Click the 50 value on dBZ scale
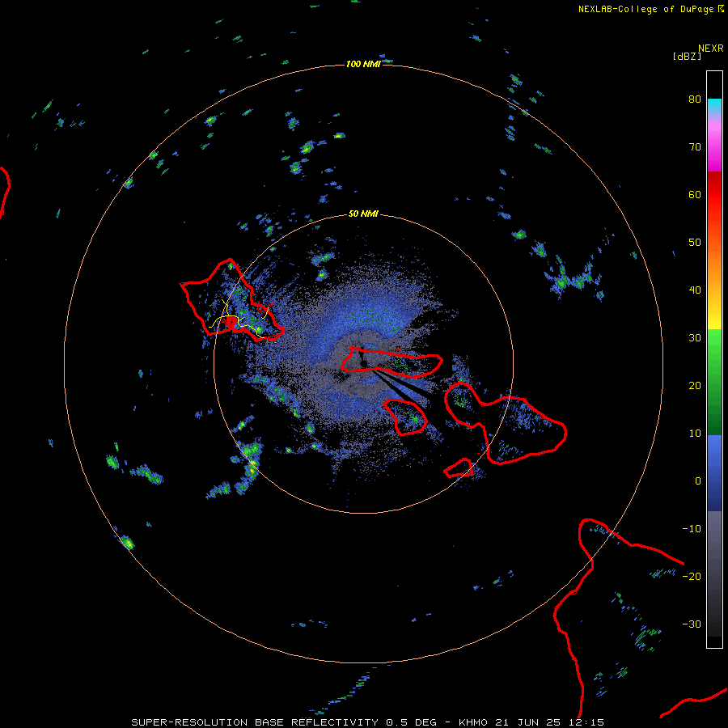The height and width of the screenshot is (728, 728). (695, 243)
